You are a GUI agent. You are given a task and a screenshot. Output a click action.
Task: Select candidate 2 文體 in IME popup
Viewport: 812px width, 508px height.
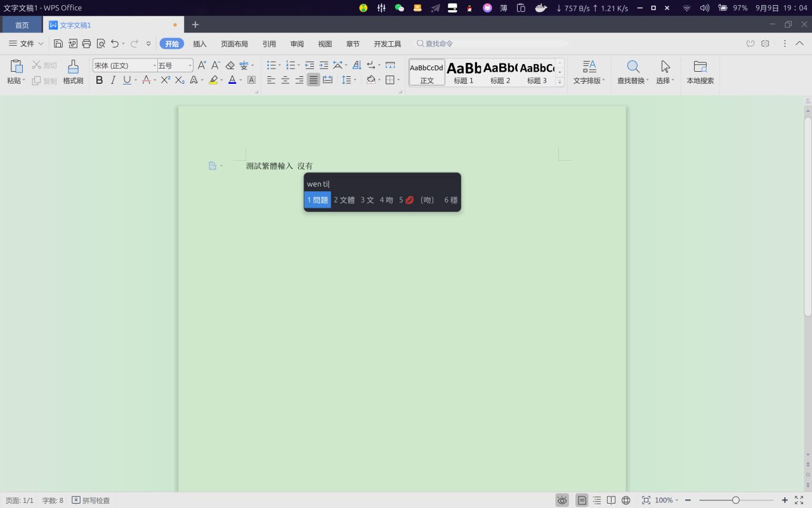[x=344, y=200]
